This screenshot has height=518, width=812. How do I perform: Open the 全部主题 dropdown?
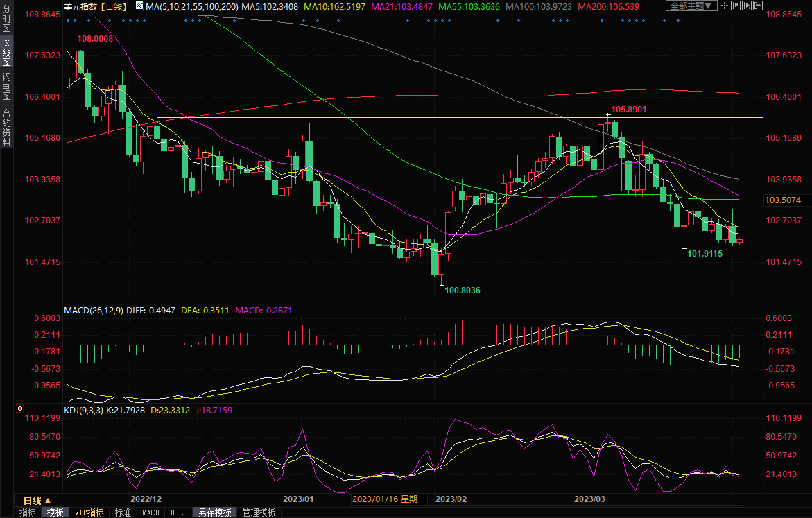(689, 6)
